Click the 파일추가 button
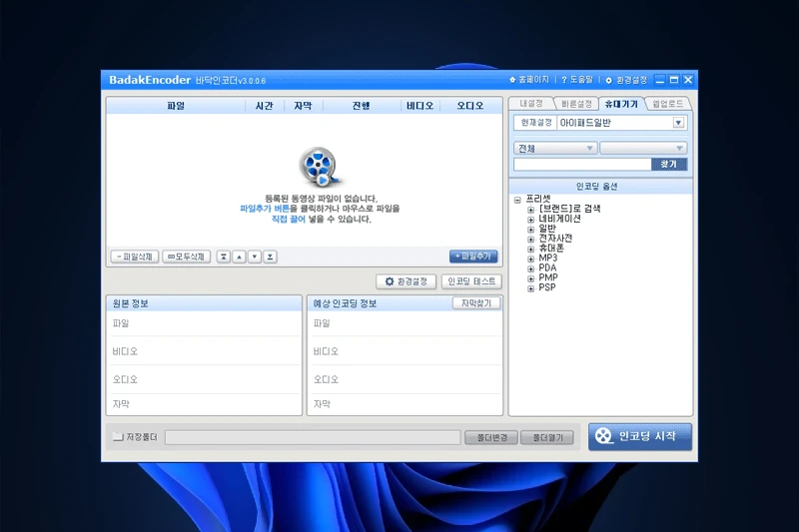The height and width of the screenshot is (532, 799). pyautogui.click(x=473, y=257)
